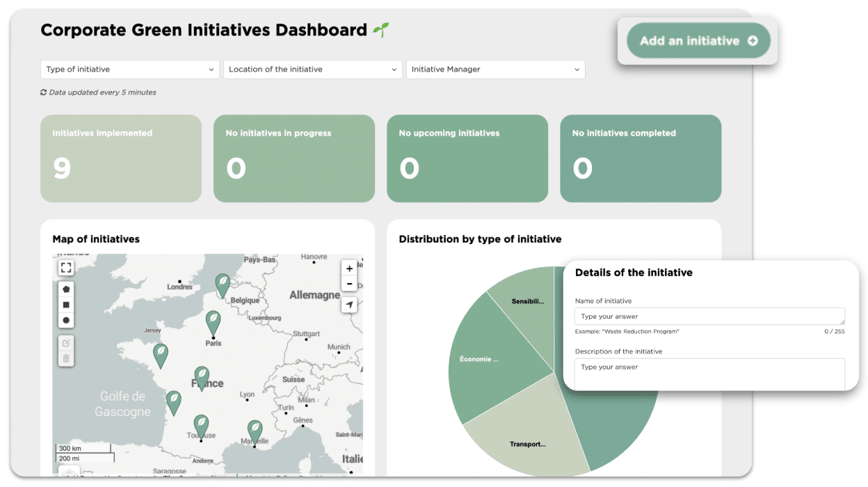Click the Add an initiative button
The image size is (868, 487).
pyautogui.click(x=698, y=41)
